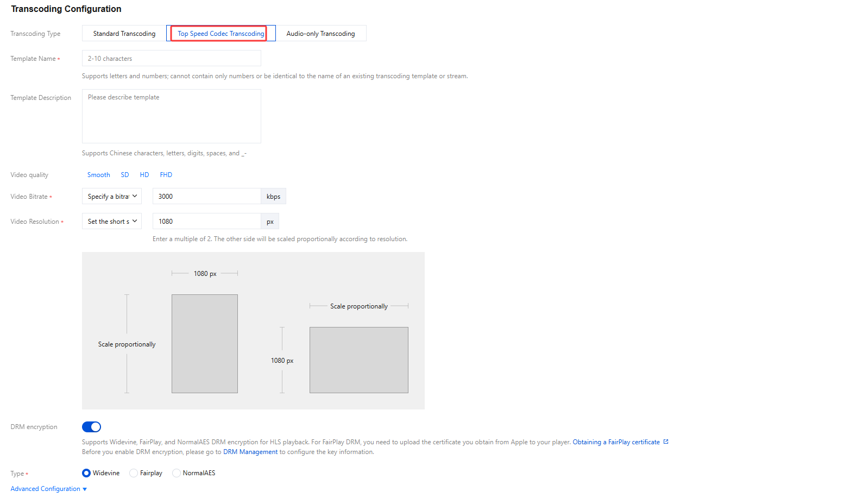Click the bitrate value field showing 3000

point(206,197)
